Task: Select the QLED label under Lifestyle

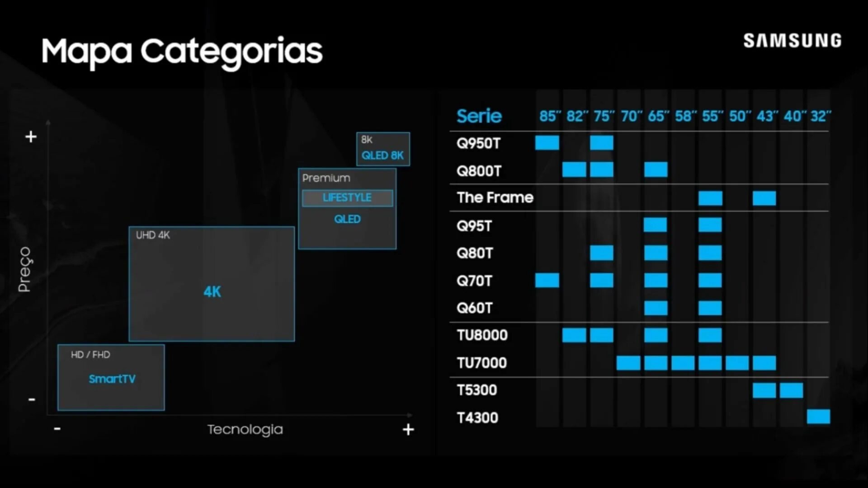Action: coord(347,219)
